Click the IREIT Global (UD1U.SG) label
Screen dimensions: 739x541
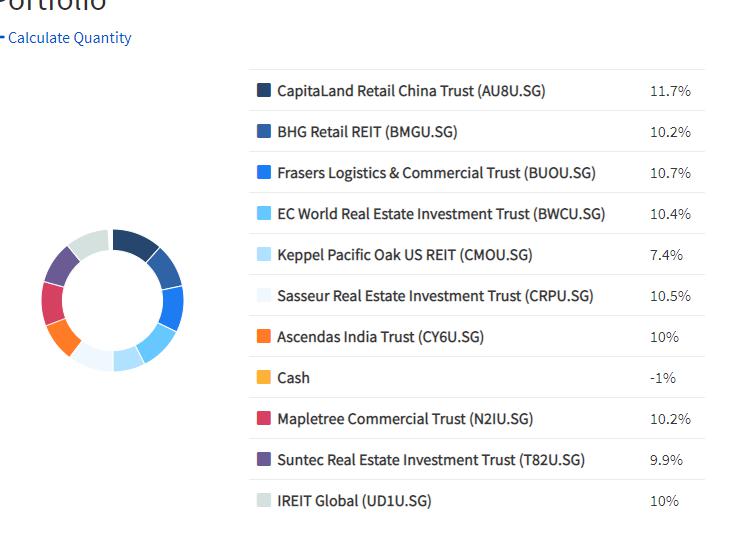354,500
